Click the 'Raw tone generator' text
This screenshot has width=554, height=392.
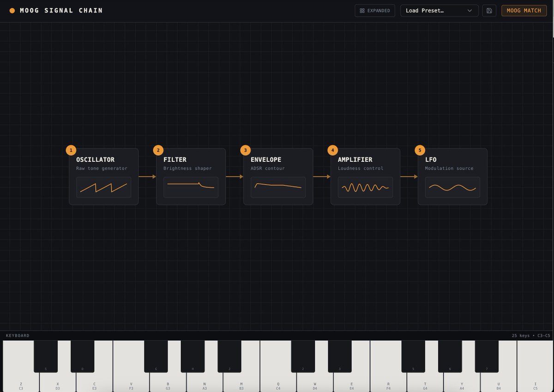(x=102, y=168)
